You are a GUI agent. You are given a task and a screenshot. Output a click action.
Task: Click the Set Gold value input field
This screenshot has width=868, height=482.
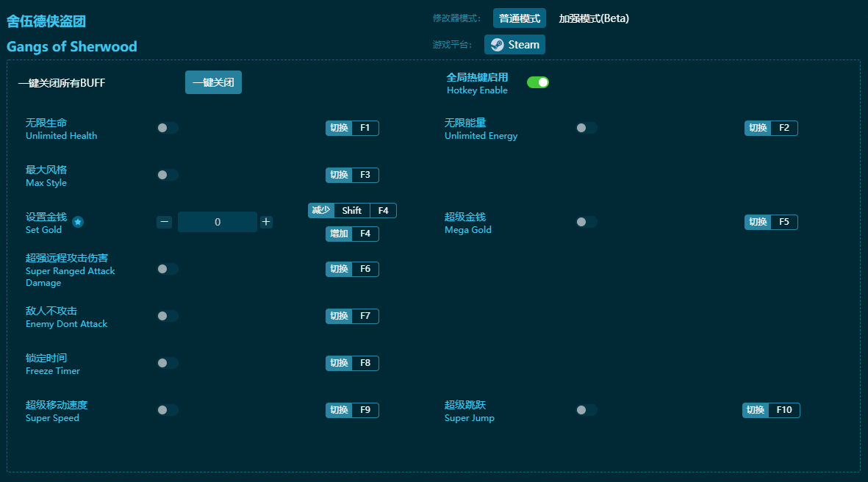point(218,222)
